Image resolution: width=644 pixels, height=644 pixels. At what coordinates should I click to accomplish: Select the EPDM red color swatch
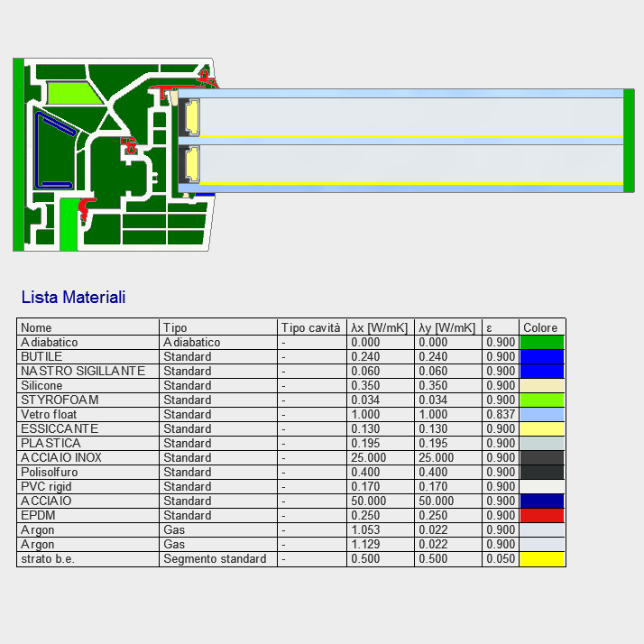(x=542, y=515)
